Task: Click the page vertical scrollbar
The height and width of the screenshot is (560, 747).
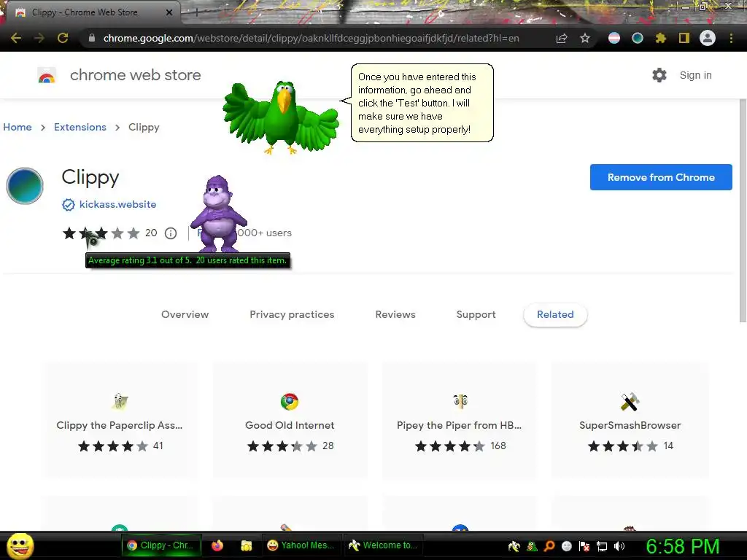Action: 742,211
